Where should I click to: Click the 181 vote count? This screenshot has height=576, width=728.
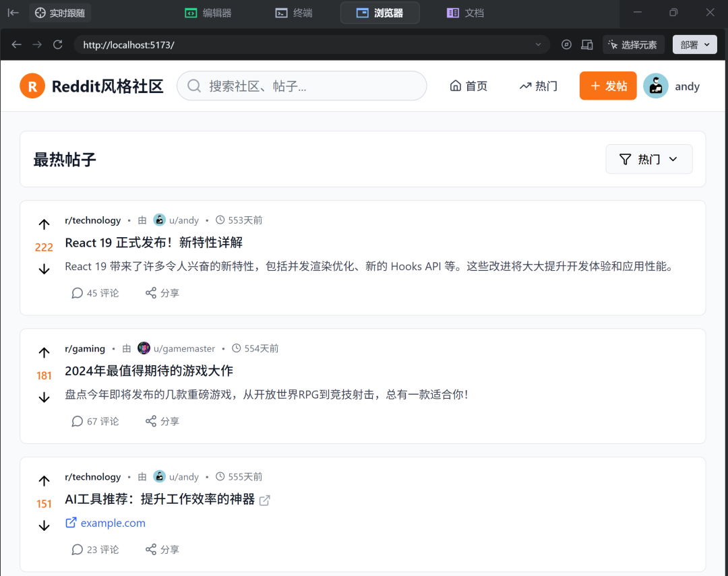click(x=44, y=375)
